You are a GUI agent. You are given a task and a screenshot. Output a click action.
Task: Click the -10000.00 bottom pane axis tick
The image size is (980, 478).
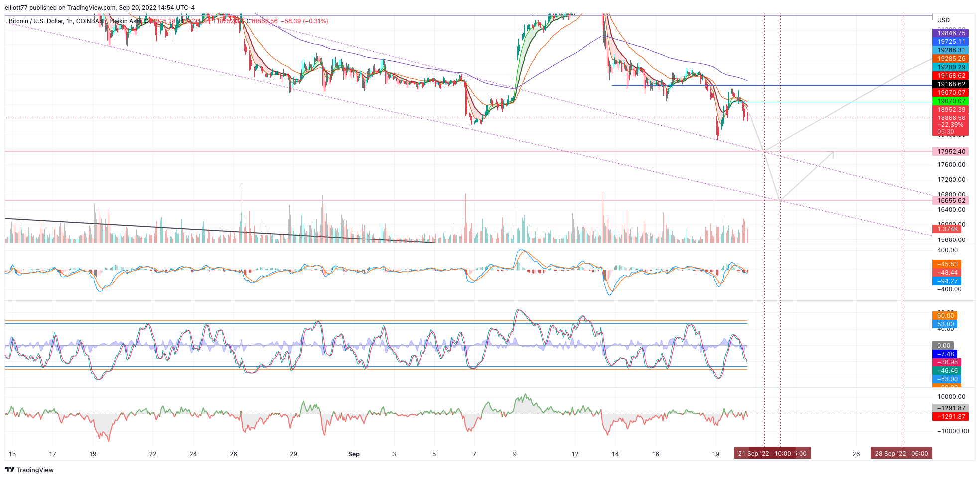point(953,431)
